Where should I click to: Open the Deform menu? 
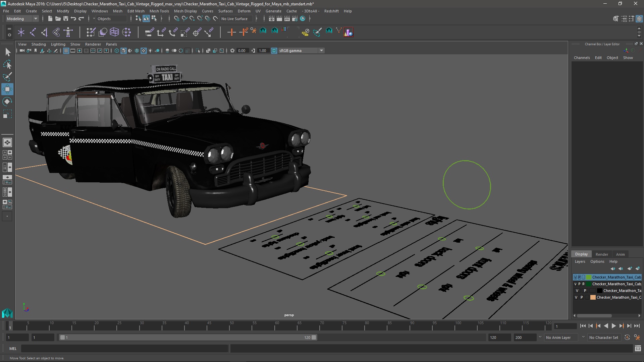tap(244, 11)
